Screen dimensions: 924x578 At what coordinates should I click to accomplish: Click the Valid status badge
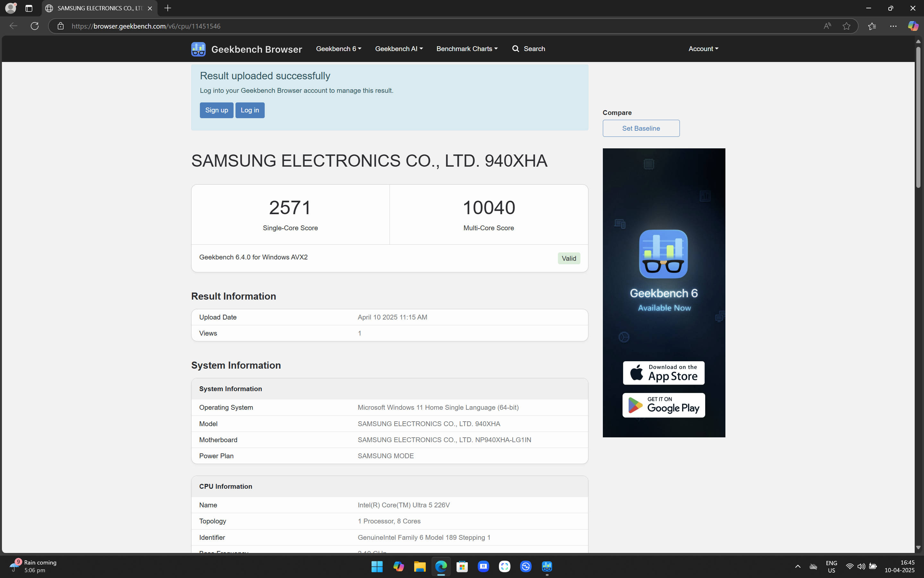pos(569,258)
